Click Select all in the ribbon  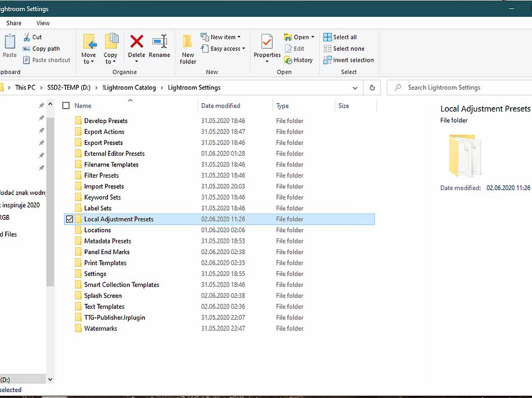click(340, 37)
